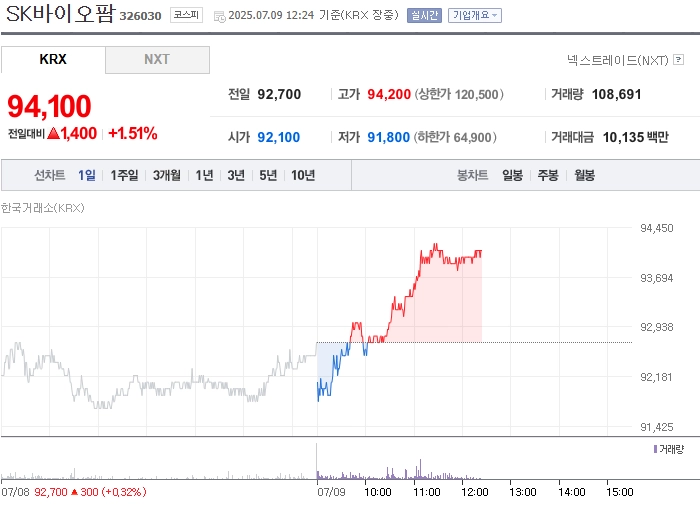Viewport: 700px width, 515px height.
Task: Click the 상한가 120,500 text
Action: click(459, 94)
